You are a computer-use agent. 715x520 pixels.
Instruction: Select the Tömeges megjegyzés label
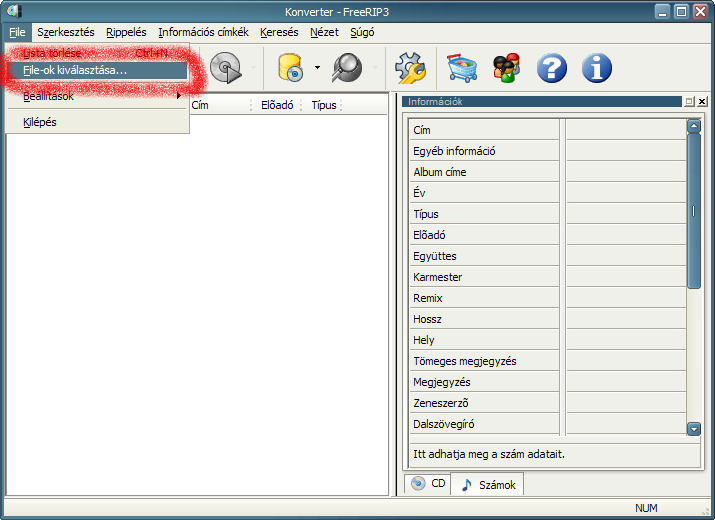484,361
